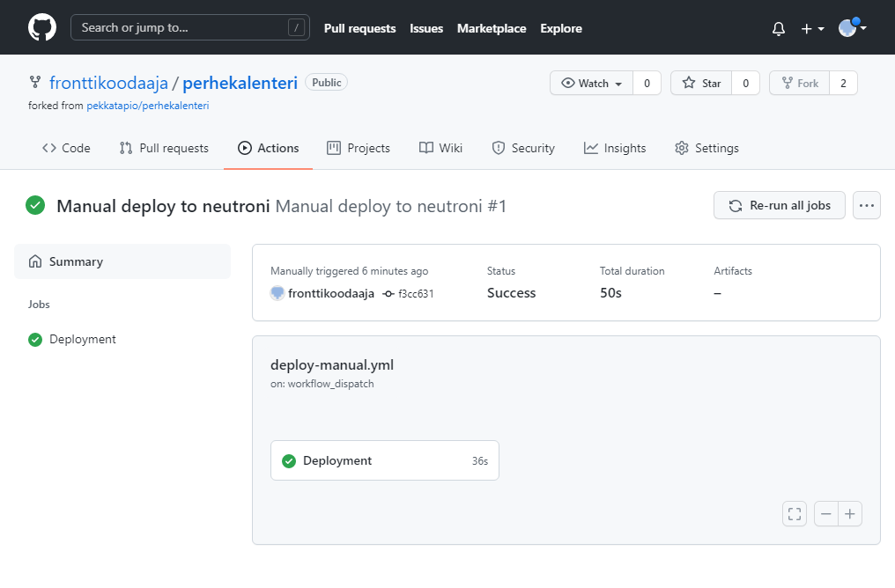Viewport: 895px width, 588px height.
Task: Open commit f3cc631
Action: click(x=416, y=294)
